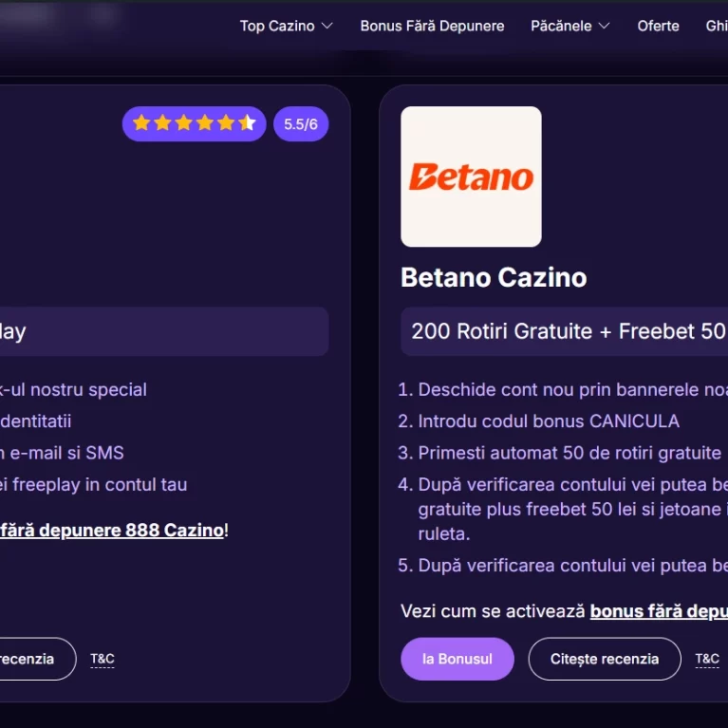
Task: Open Bonus Fără Depunere menu item
Action: point(432,26)
